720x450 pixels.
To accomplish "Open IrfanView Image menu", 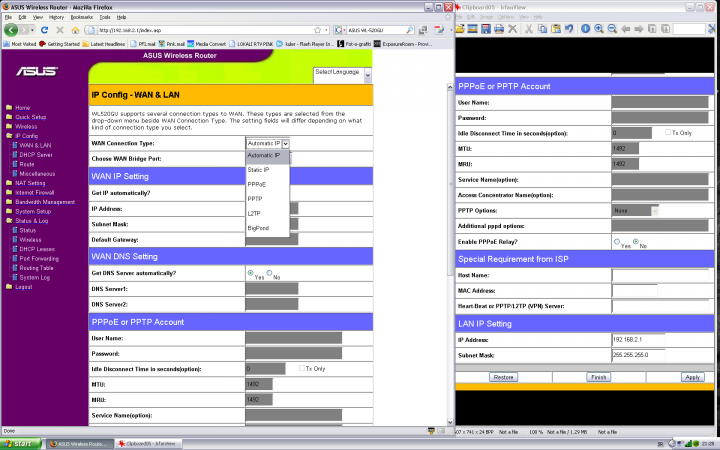I will (x=487, y=17).
